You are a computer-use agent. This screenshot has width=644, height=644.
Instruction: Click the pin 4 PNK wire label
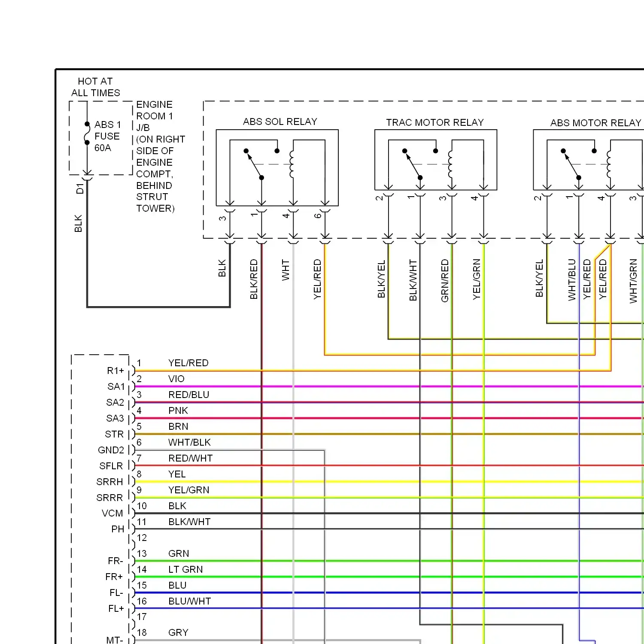click(x=178, y=410)
